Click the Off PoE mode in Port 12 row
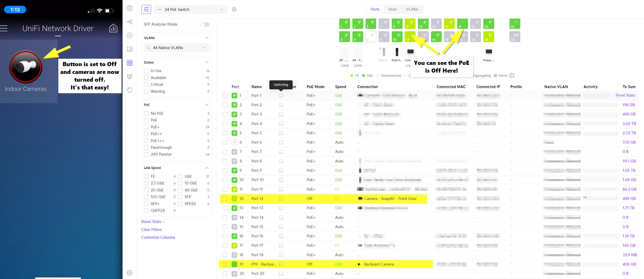This screenshot has height=279, width=644. [309, 199]
